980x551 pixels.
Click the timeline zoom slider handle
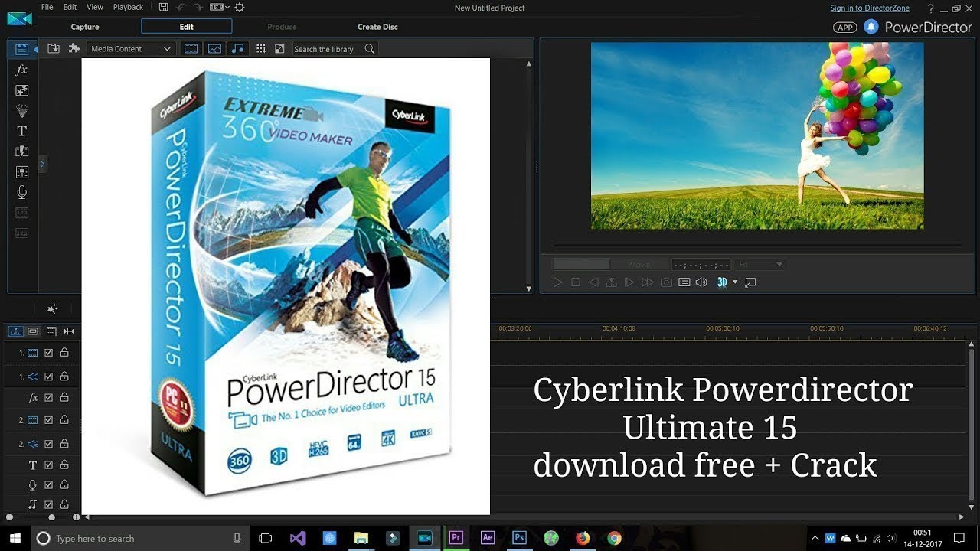(51, 518)
